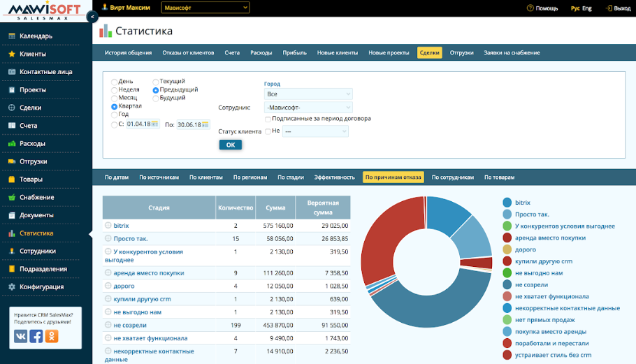Click the не выгодно нам legend swatch
Viewport: 636px width, 364px height.
click(x=507, y=272)
